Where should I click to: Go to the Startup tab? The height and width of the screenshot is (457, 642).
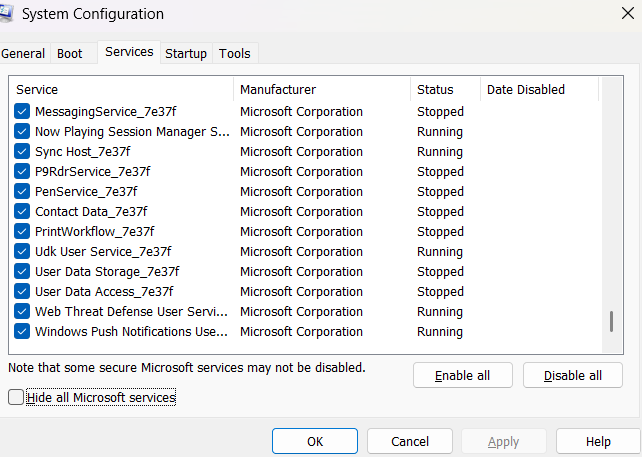click(186, 53)
